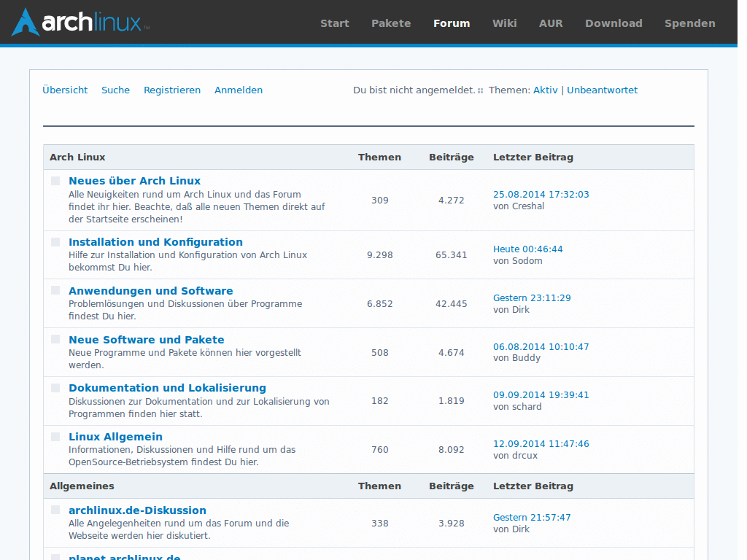Image resolution: width=747 pixels, height=560 pixels.
Task: Click the Allgemeines category header
Action: point(82,486)
